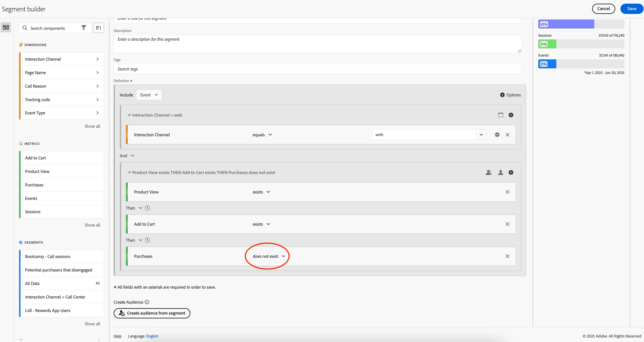Click the Search tags input field
This screenshot has height=342, width=644.
tap(317, 69)
